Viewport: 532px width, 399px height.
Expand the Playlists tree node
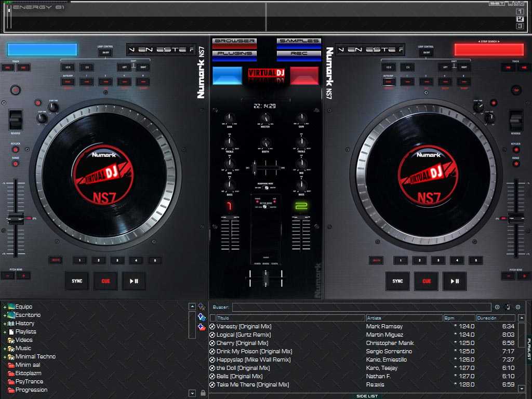[5, 332]
